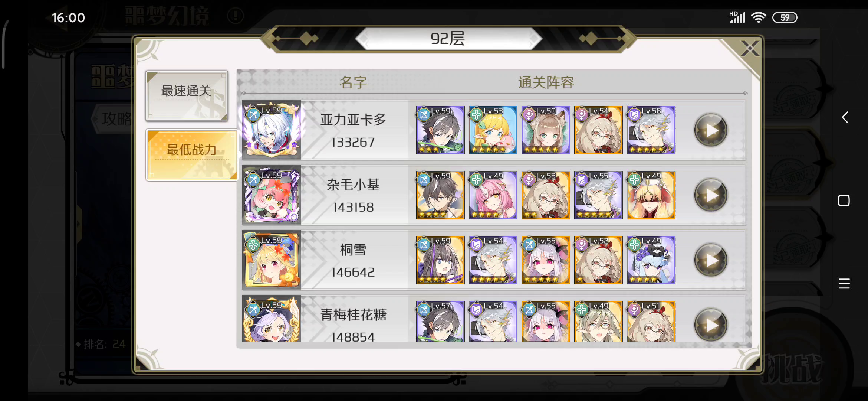Close the 92层 popup window

[x=750, y=48]
